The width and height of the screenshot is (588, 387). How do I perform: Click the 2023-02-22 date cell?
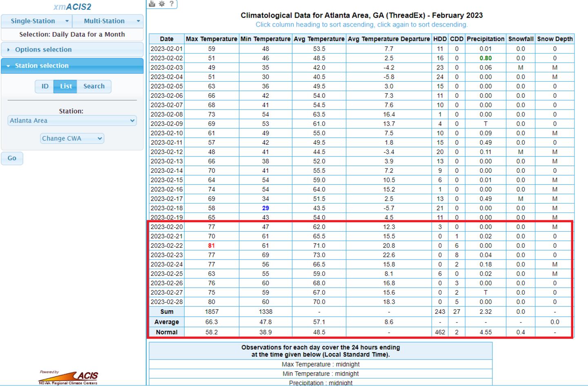pyautogui.click(x=167, y=246)
